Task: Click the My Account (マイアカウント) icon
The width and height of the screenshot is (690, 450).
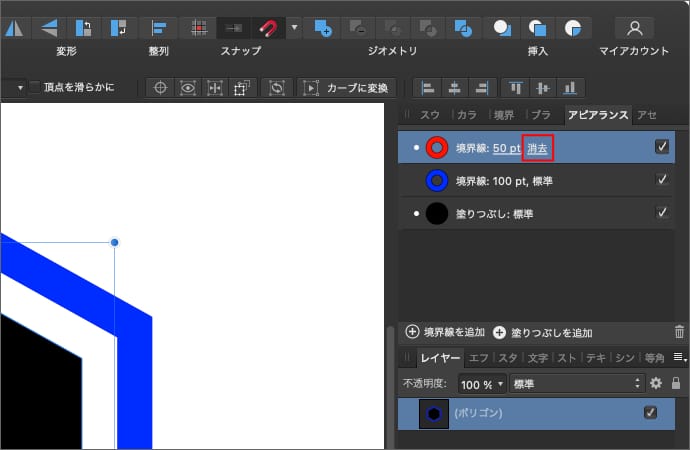Action: 634,28
